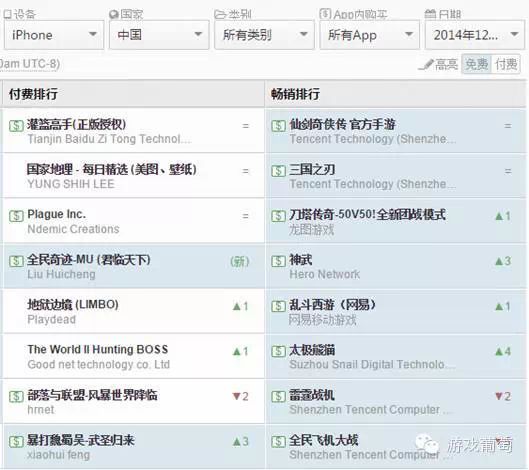Click the in-app purchase icon beside Plague Inc.
The width and height of the screenshot is (529, 470).
pyautogui.click(x=16, y=216)
